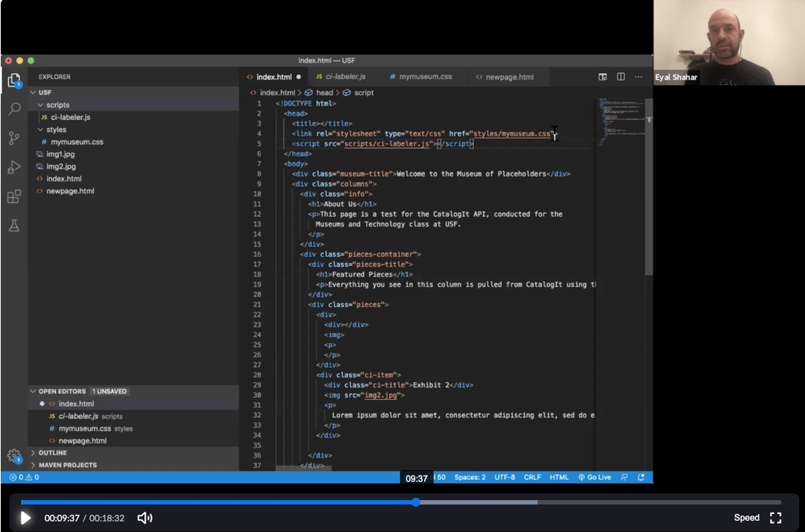Switch to the newpage.html tab
The height and width of the screenshot is (532, 805).
509,77
